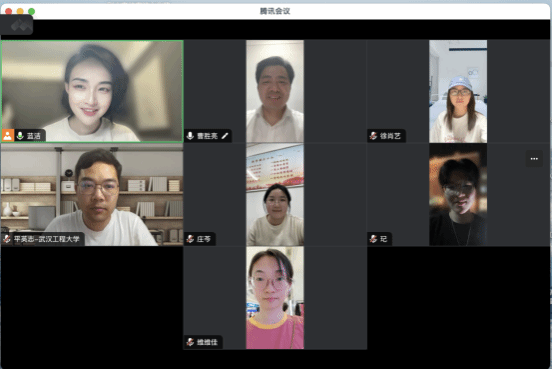Click the Tencent Meeting logo icon at top-left

pyautogui.click(x=21, y=26)
